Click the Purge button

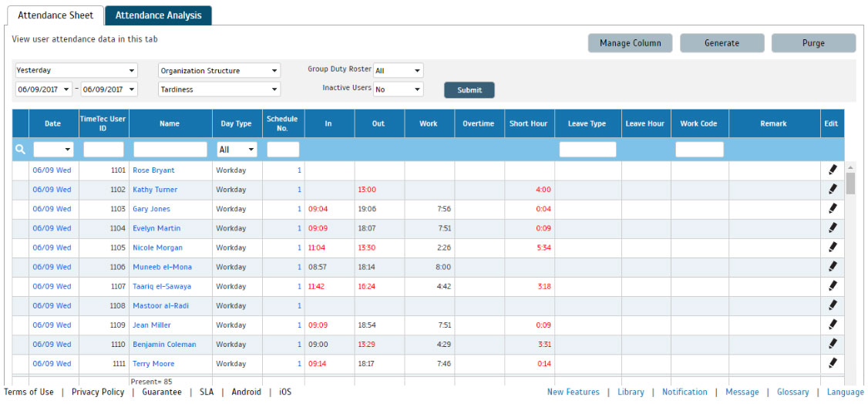point(814,43)
